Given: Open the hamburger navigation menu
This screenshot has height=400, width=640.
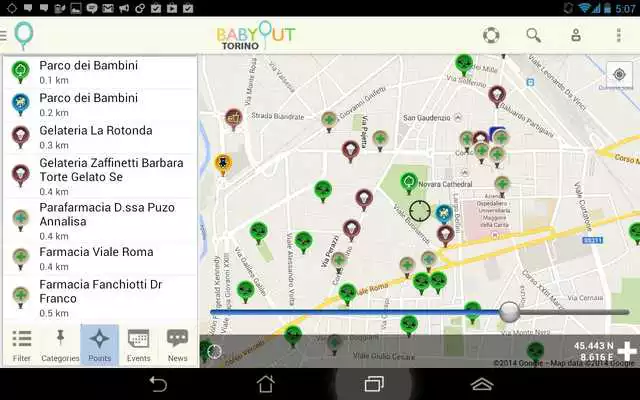Looking at the screenshot, I should point(4,36).
